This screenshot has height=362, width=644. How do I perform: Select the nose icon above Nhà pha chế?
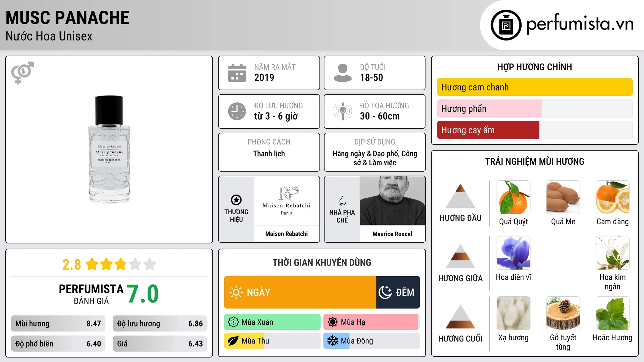(x=342, y=200)
